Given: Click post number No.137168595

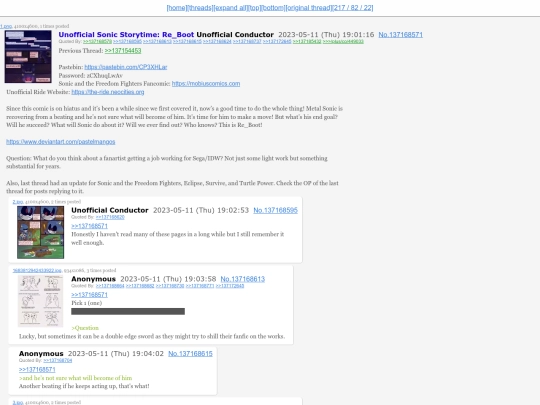Looking at the screenshot, I should pos(276,210).
